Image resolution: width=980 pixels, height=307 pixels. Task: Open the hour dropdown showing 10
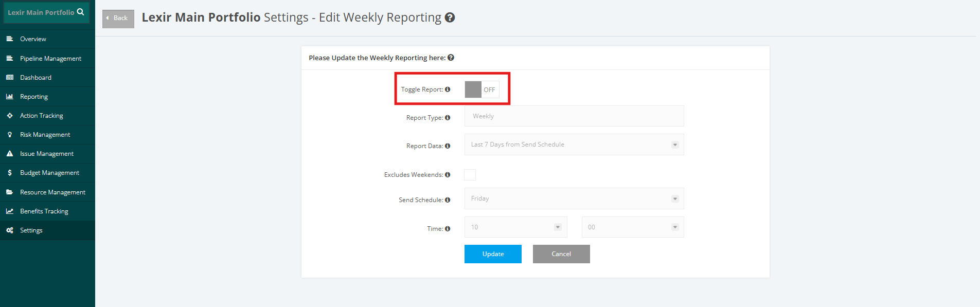516,227
